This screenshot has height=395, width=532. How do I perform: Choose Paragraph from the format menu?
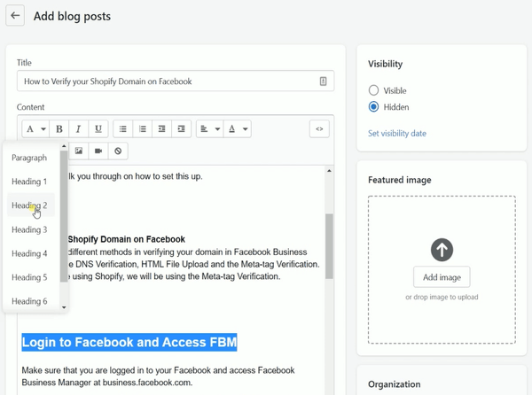[x=31, y=158]
